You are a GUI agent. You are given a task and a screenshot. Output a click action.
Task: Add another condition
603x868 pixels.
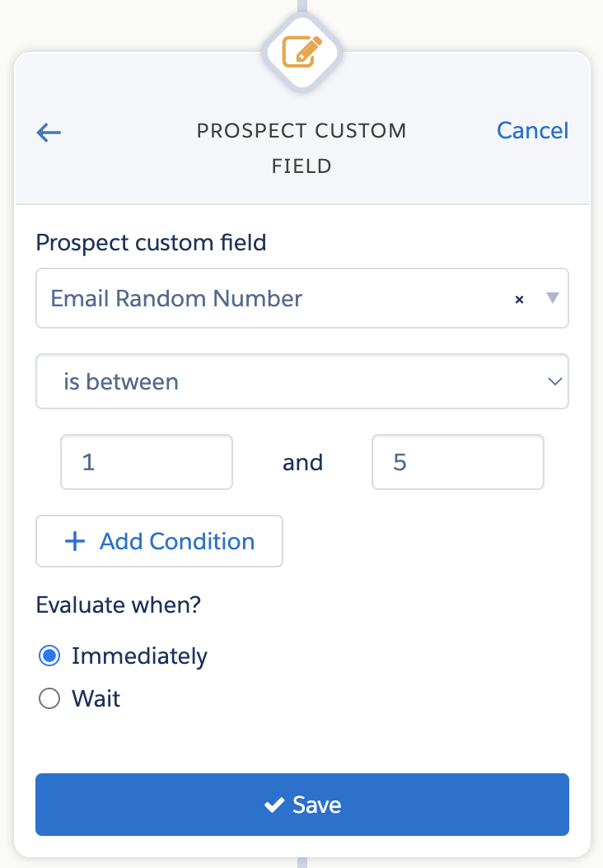click(160, 541)
